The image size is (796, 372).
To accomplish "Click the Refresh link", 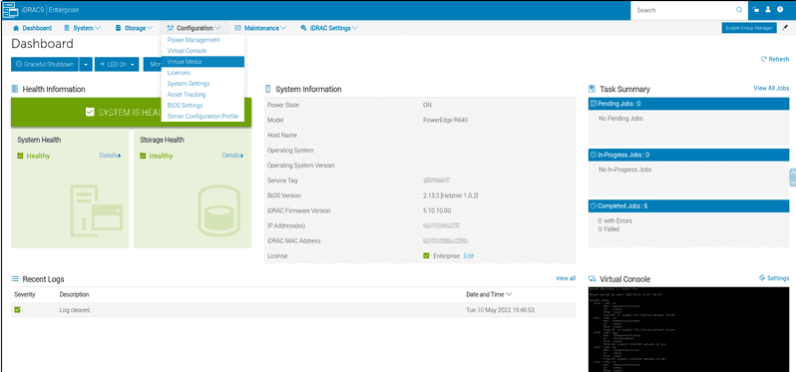I will tap(775, 59).
